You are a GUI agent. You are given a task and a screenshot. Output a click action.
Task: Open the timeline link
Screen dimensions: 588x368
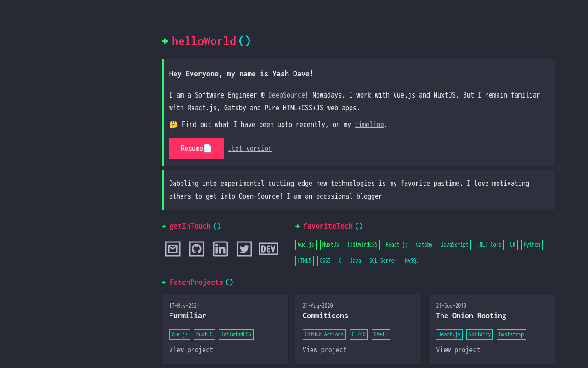pos(369,125)
